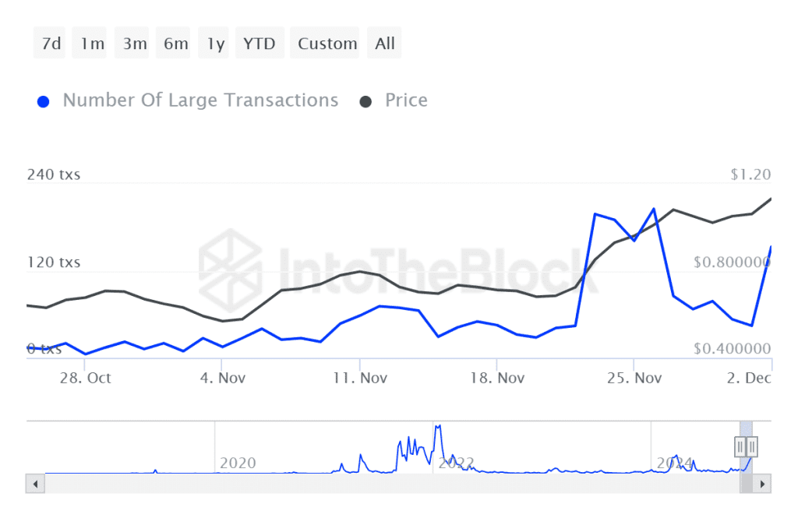
Task: Click the dark gray Price legend dot
Action: click(365, 102)
